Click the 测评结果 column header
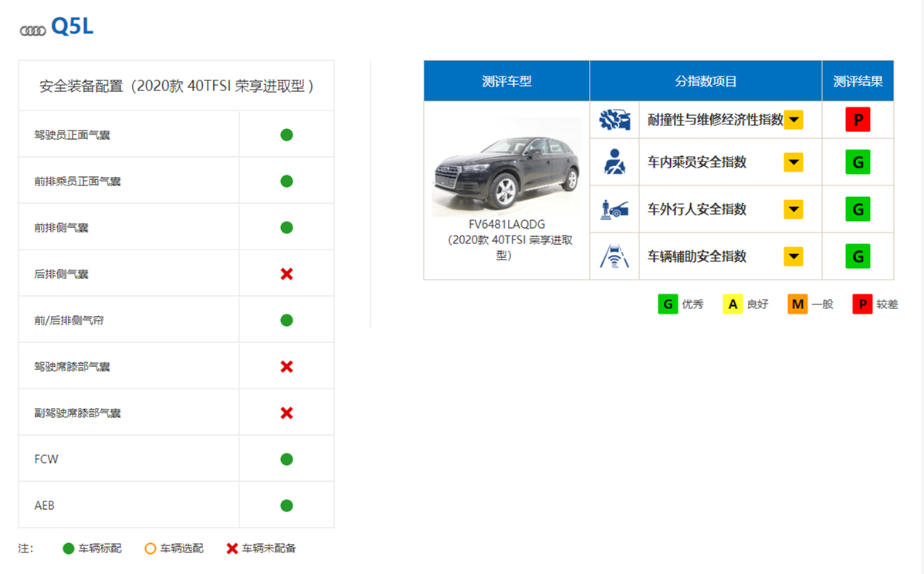924x574 pixels. [x=858, y=81]
